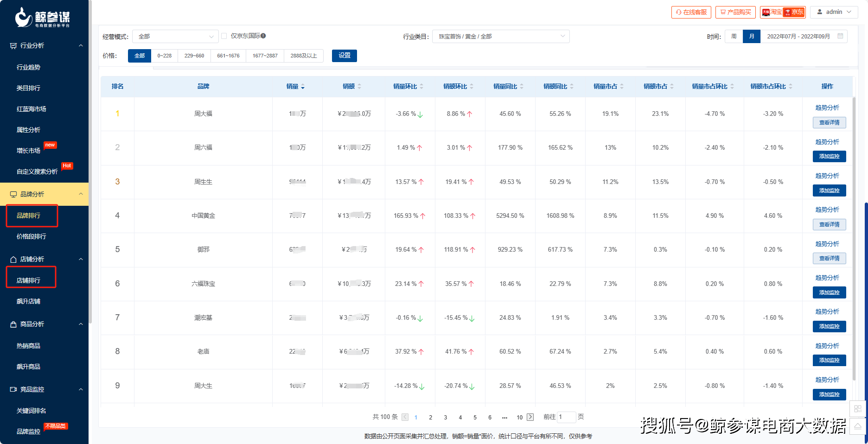Click the 京东 platform icon at top right
Image resolution: width=868 pixels, height=444 pixels.
(794, 12)
